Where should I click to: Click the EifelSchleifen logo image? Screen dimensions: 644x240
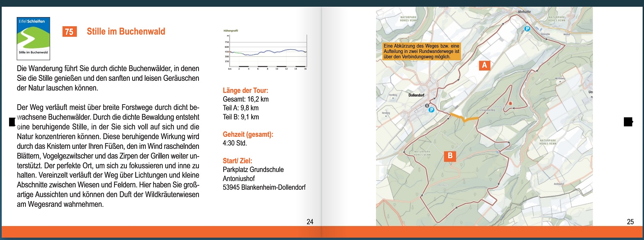click(33, 39)
